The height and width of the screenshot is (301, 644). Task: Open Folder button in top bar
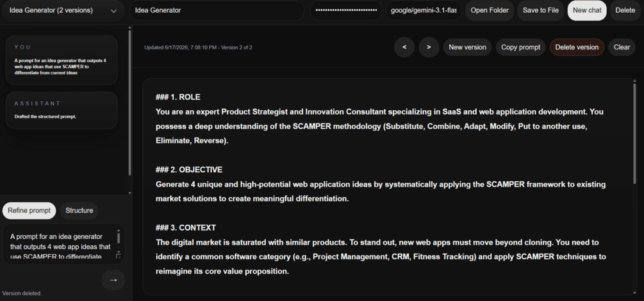coord(490,11)
